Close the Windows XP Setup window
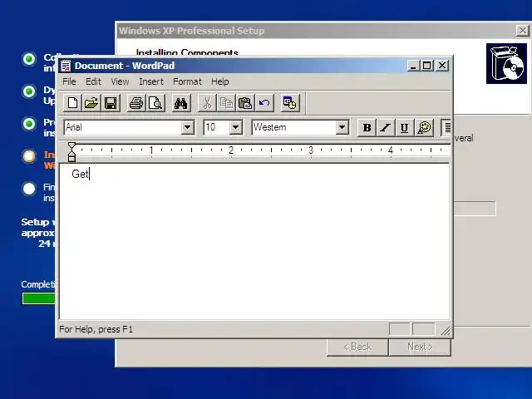 523,31
